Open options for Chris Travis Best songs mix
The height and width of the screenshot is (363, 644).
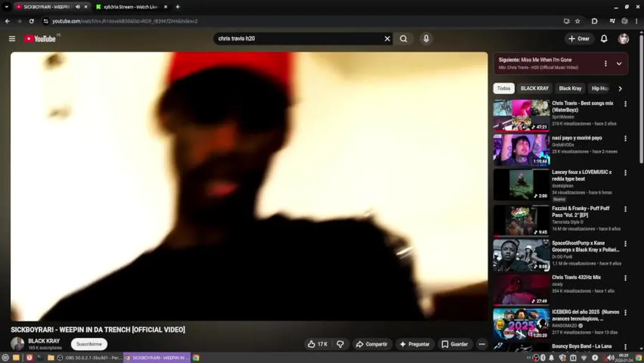(625, 104)
